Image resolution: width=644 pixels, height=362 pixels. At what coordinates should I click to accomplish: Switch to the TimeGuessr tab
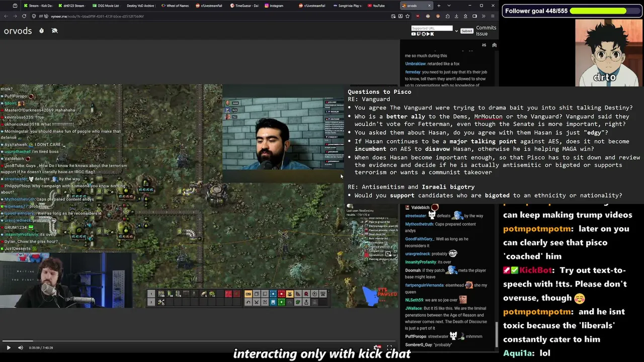point(244,6)
